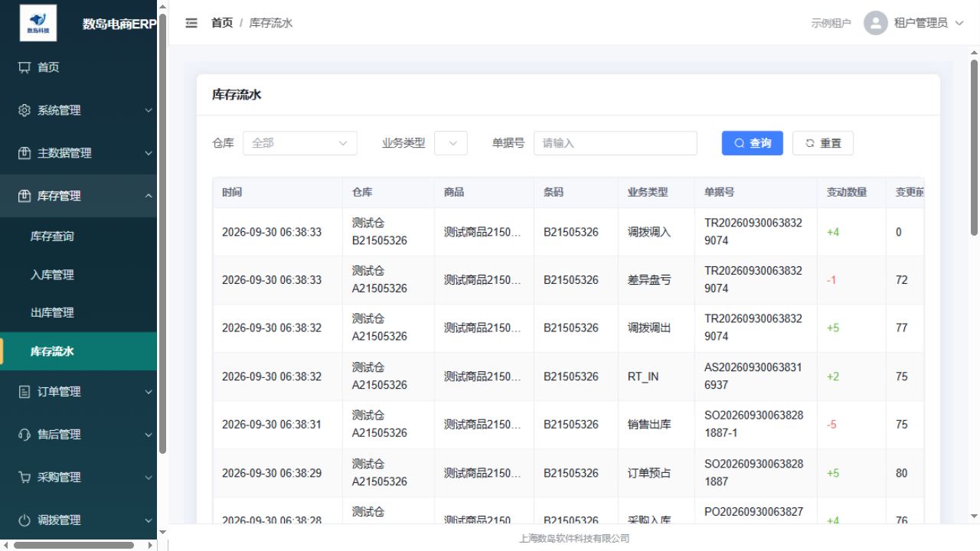Click the 数岛科技 logo
This screenshot has height=551, width=980.
(x=38, y=23)
